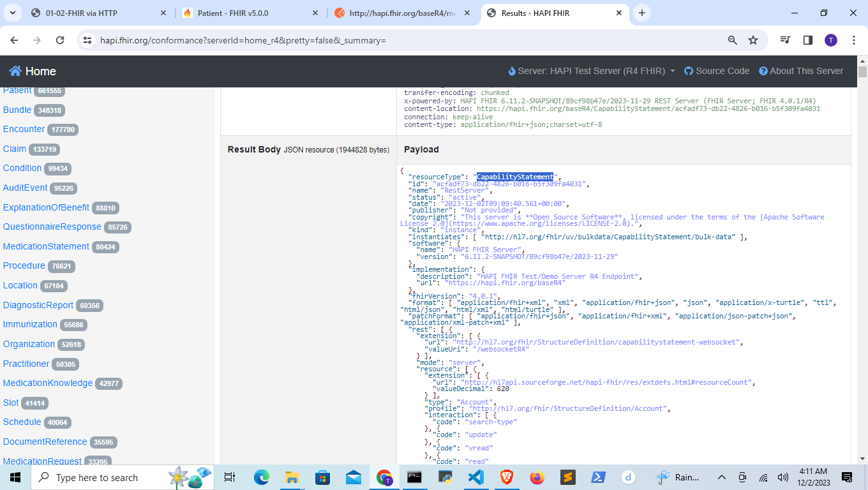The height and width of the screenshot is (490, 868).
Task: Open the MedicationStatement resource link
Action: click(x=46, y=246)
